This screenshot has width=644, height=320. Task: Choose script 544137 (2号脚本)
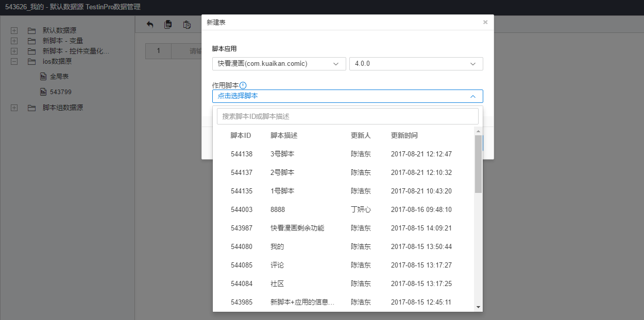click(x=344, y=172)
